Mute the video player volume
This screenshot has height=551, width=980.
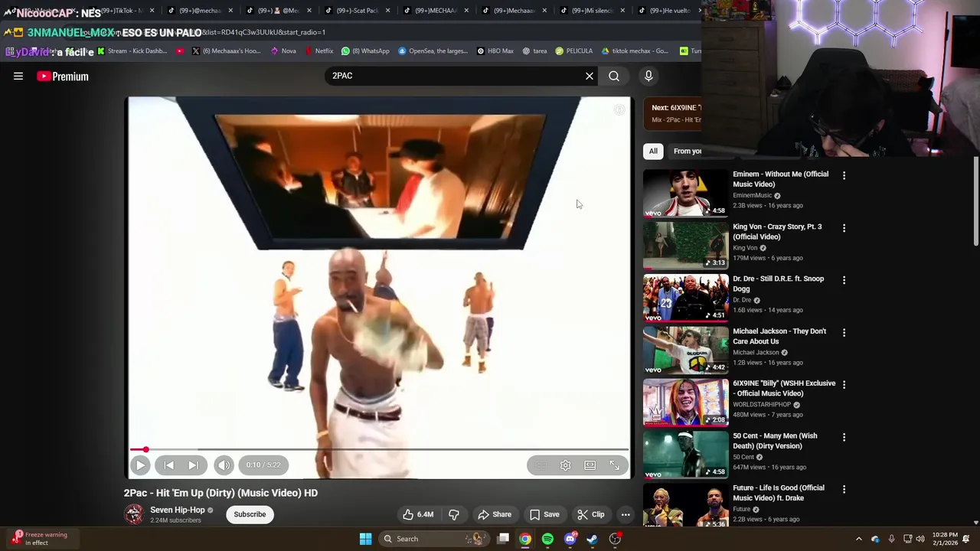pos(224,465)
